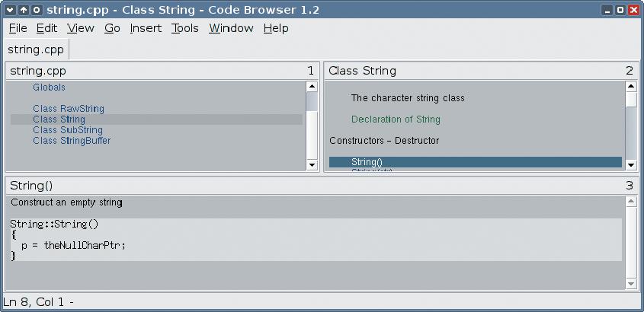Select the highlighted String() entry
644x312 pixels.
click(x=476, y=162)
